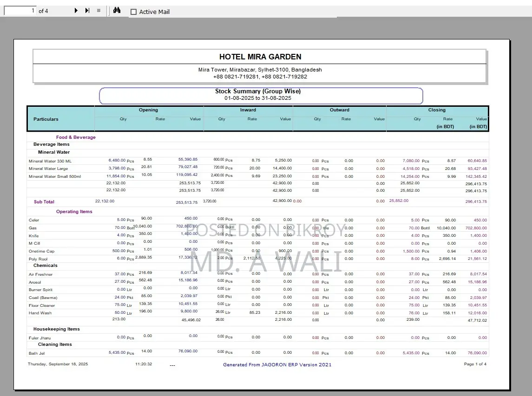The height and width of the screenshot is (396, 532).
Task: Click the Fuler Jharu item name
Action: coord(39,338)
